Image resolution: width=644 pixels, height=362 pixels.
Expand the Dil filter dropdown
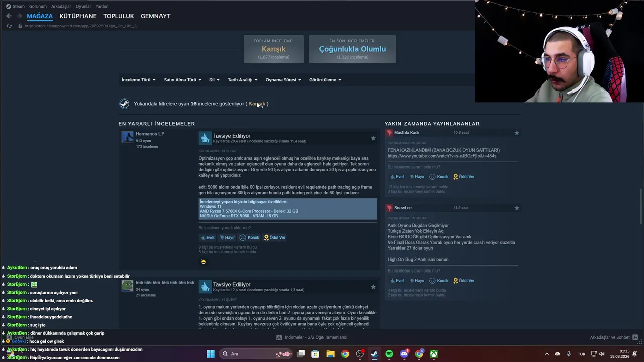[214, 80]
